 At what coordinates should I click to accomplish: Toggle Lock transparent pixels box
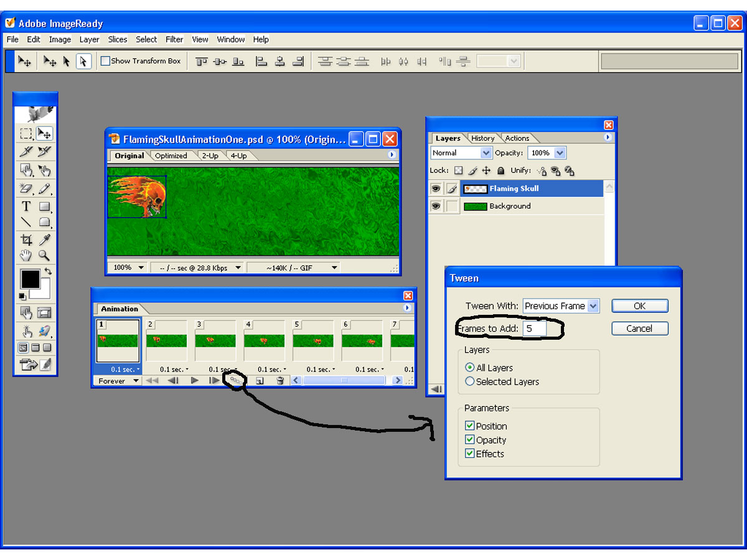458,170
